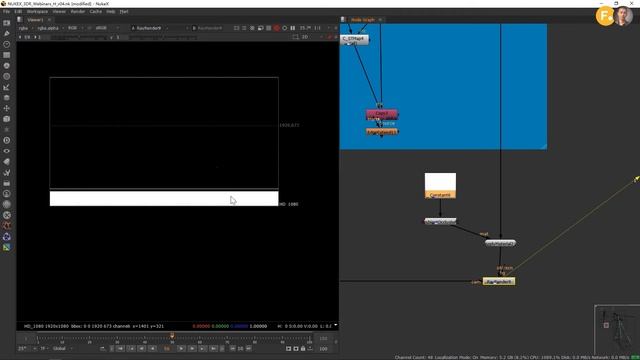Open the rgba channel set dropdown
The height and width of the screenshot is (360, 640).
click(25, 28)
